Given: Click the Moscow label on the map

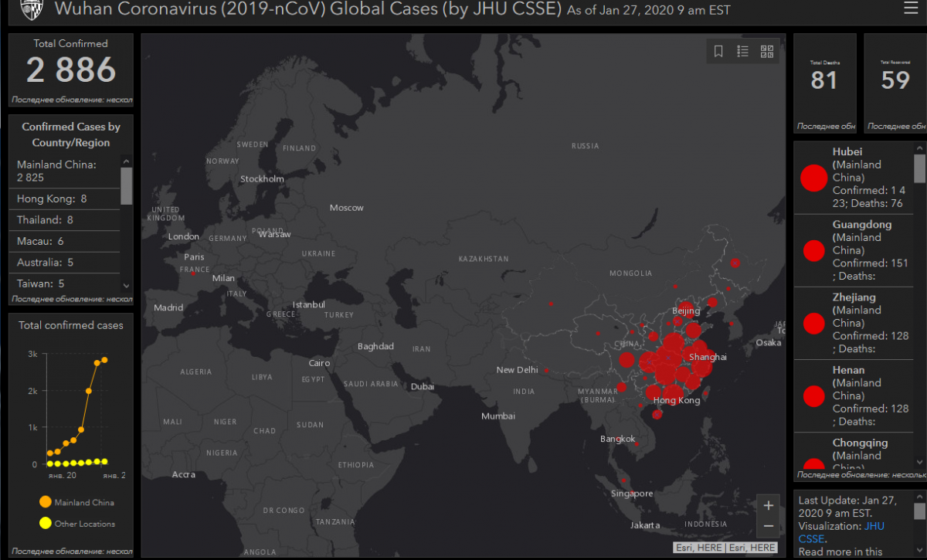Looking at the screenshot, I should click(x=346, y=208).
